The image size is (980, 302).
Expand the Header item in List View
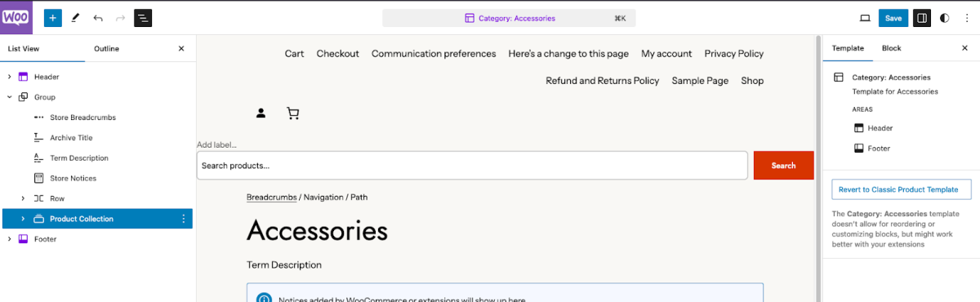10,77
